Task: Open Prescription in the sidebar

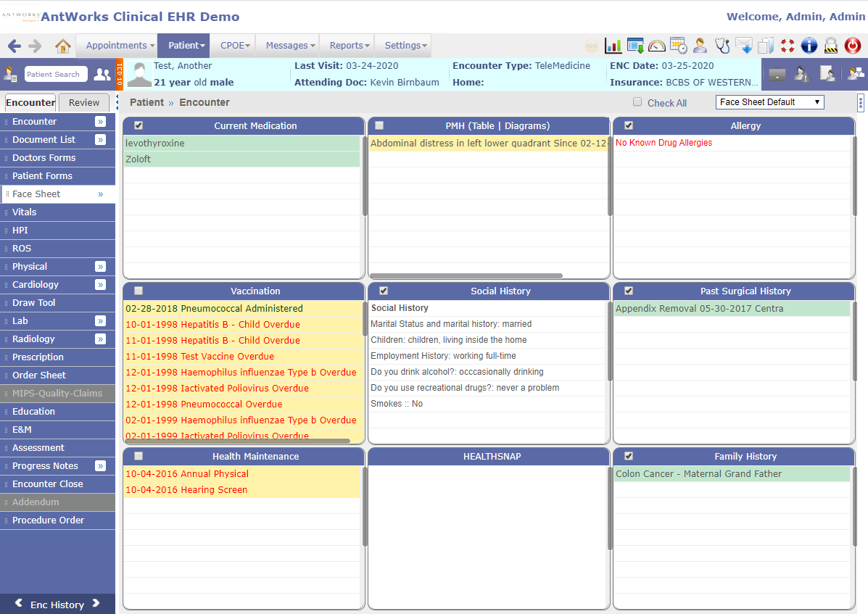Action: pos(57,357)
